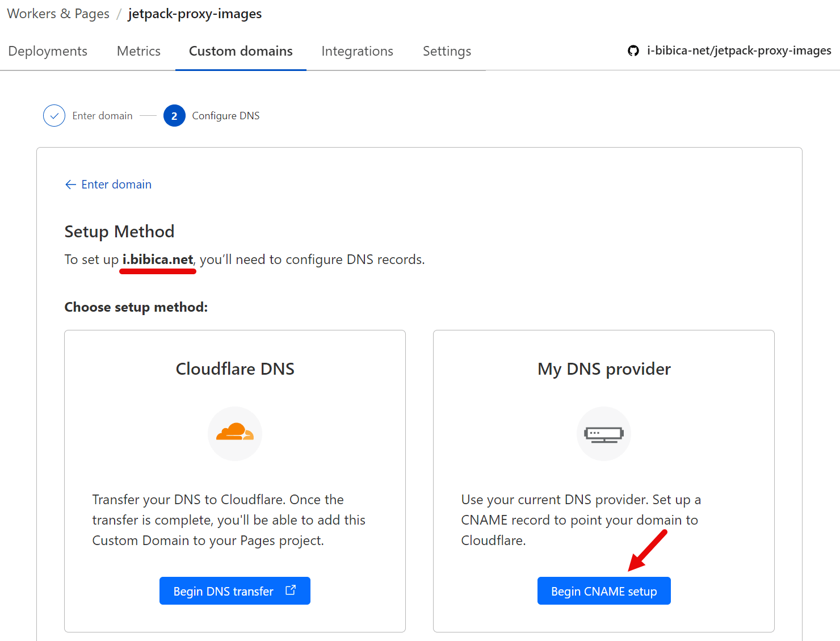Click the Begin CNAME setup button

coord(604,591)
